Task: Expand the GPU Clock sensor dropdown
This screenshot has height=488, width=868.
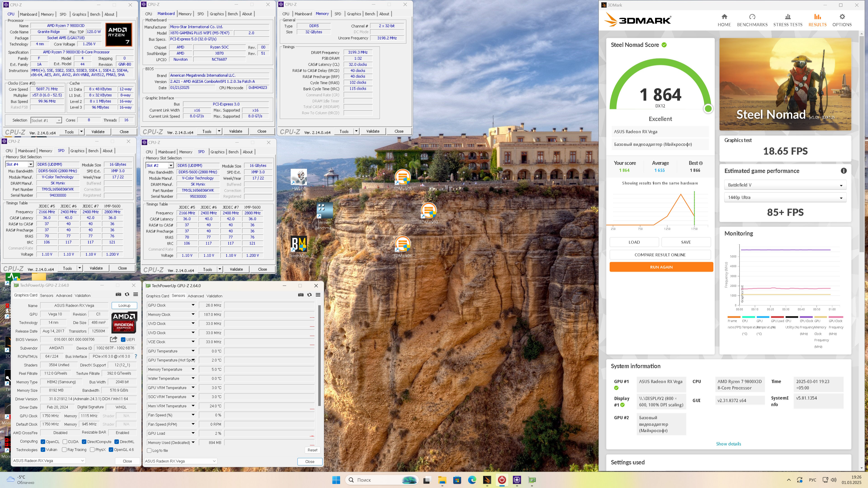Action: coord(193,305)
